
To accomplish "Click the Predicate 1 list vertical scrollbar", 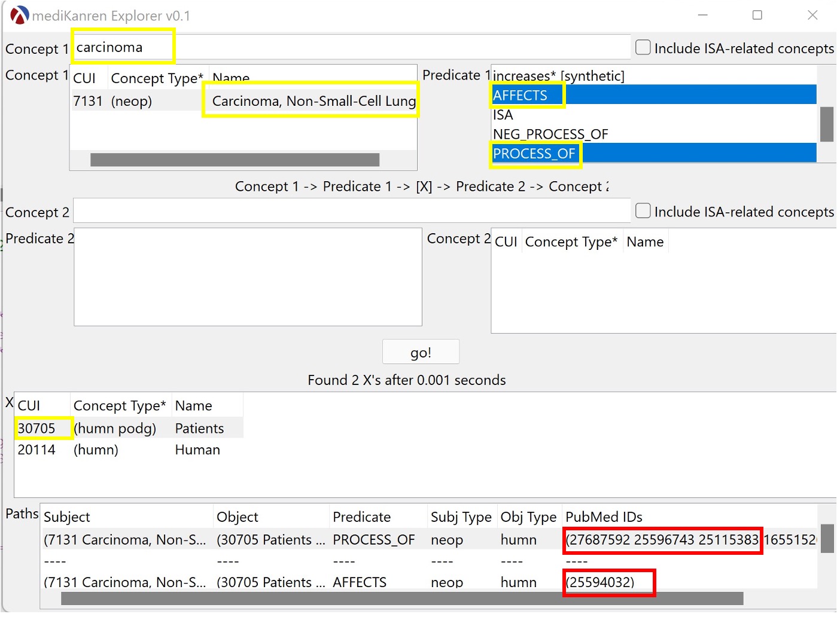I will [x=826, y=124].
